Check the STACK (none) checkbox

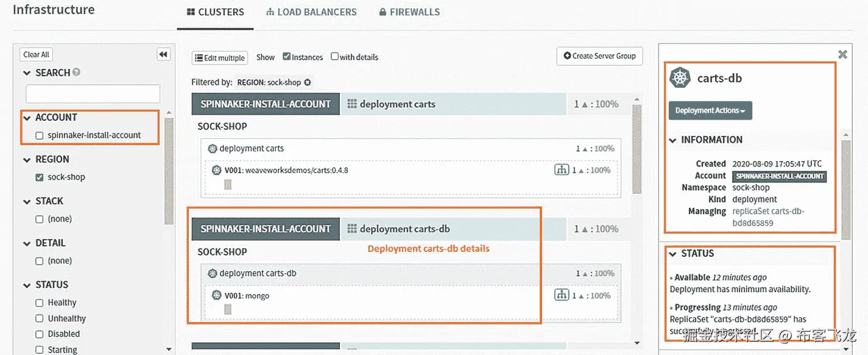(40, 219)
